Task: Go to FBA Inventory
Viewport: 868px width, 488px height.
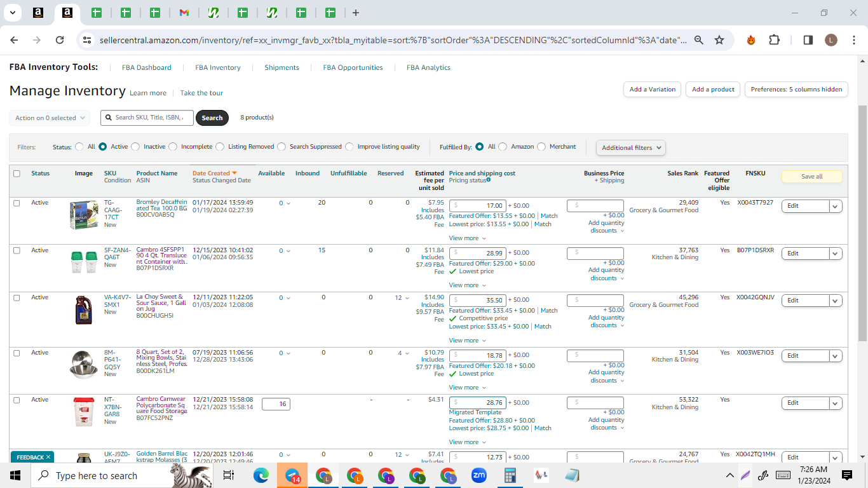Action: coord(218,67)
